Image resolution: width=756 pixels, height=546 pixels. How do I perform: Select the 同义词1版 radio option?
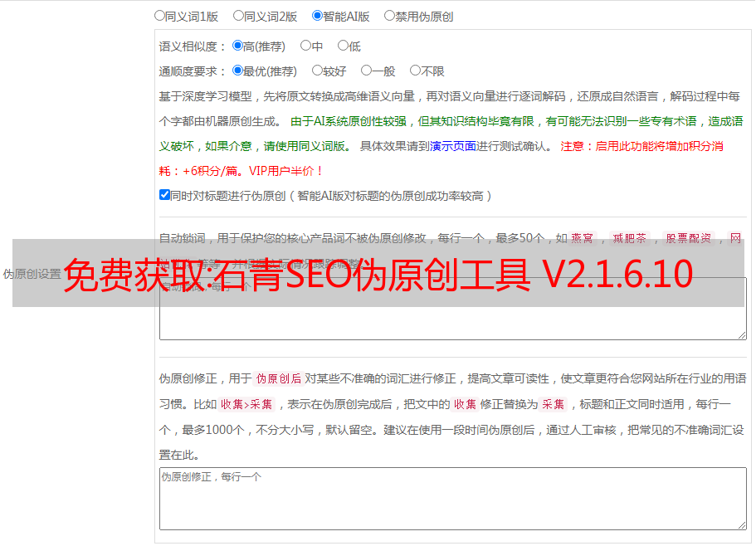point(159,16)
